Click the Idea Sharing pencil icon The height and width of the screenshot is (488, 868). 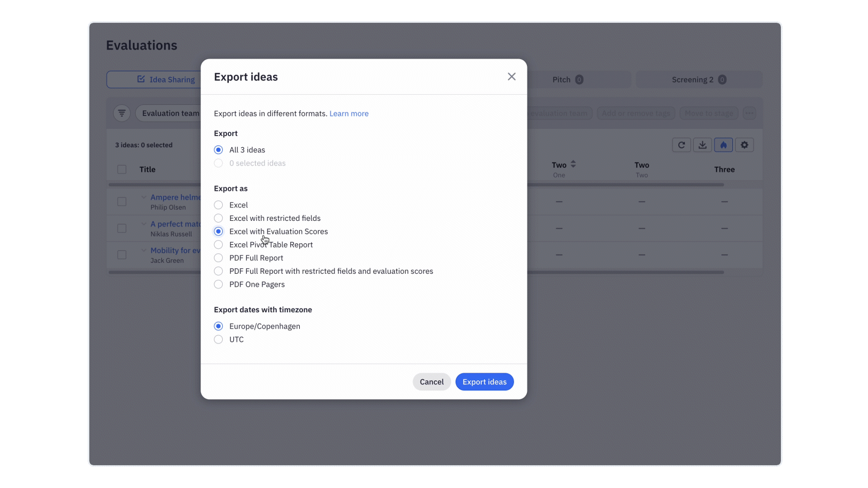[x=141, y=79]
